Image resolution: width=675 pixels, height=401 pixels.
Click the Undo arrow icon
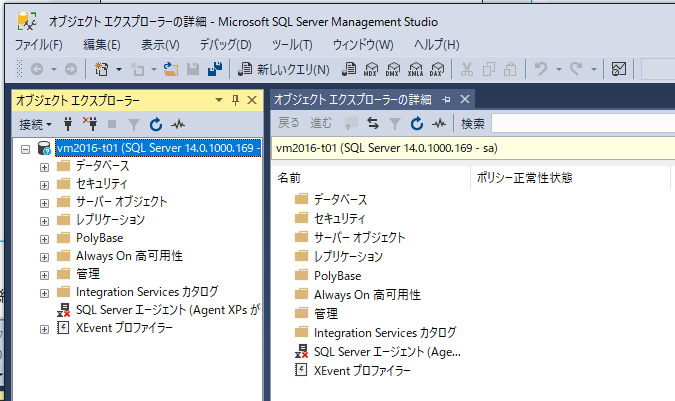541,69
